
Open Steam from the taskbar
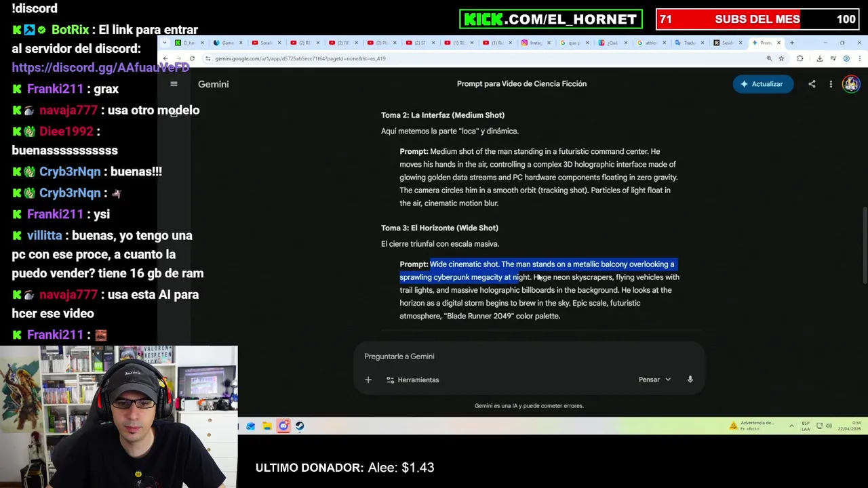pos(300,426)
